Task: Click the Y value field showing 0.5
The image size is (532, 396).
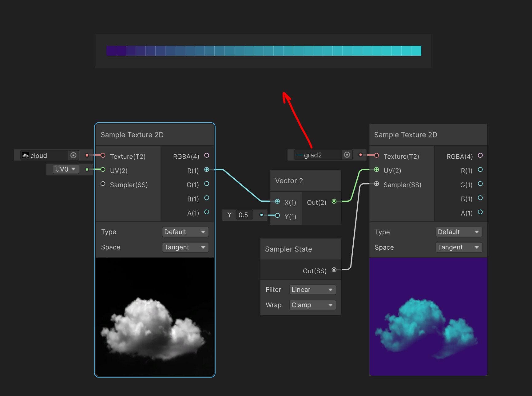Action: point(244,215)
